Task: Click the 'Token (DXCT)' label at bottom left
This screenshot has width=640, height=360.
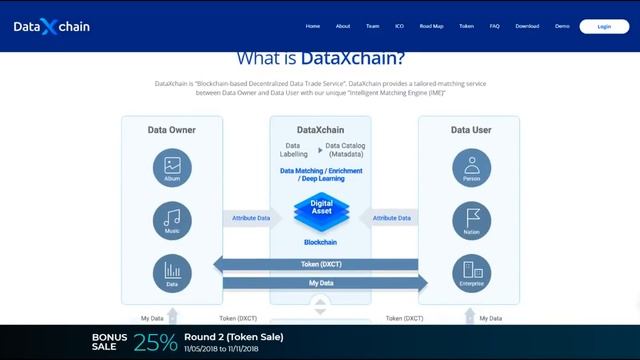Action: click(x=238, y=318)
